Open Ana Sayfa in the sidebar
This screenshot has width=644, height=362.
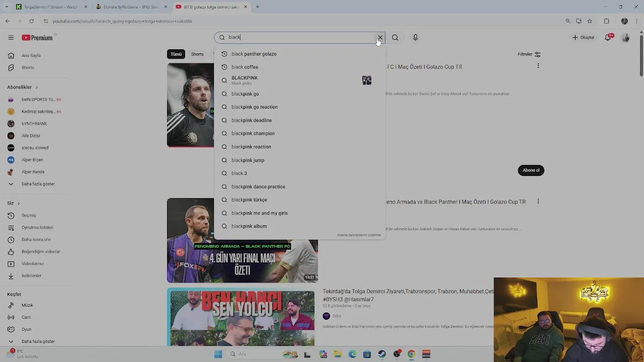[x=31, y=55]
